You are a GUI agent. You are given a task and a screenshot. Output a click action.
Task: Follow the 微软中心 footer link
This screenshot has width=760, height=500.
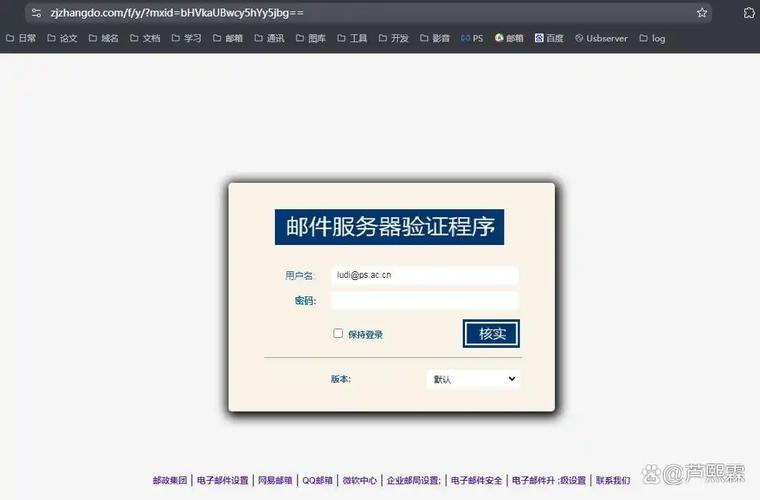coord(360,480)
